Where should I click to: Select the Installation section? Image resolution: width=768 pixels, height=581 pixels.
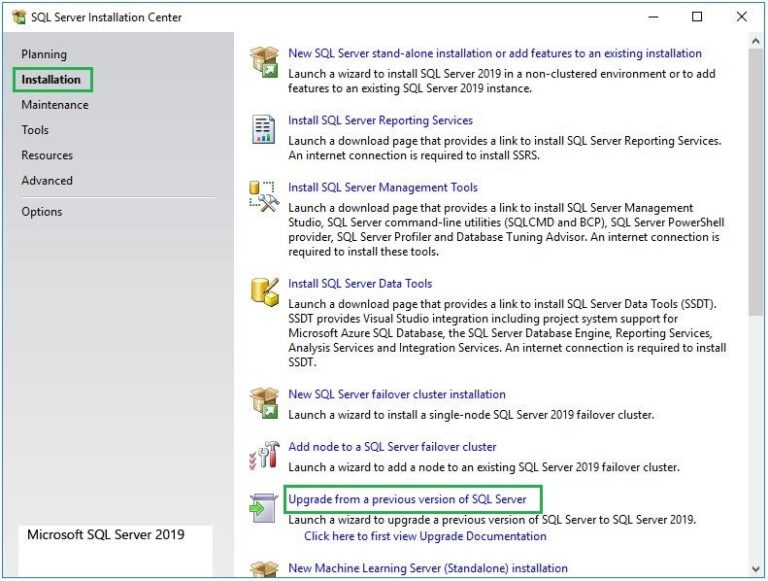[x=51, y=79]
